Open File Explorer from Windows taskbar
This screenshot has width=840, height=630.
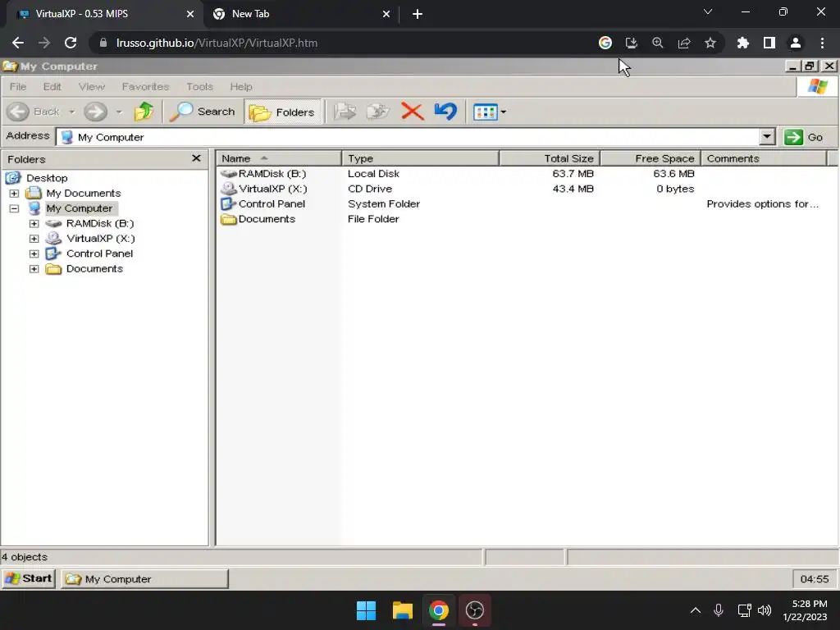[402, 610]
